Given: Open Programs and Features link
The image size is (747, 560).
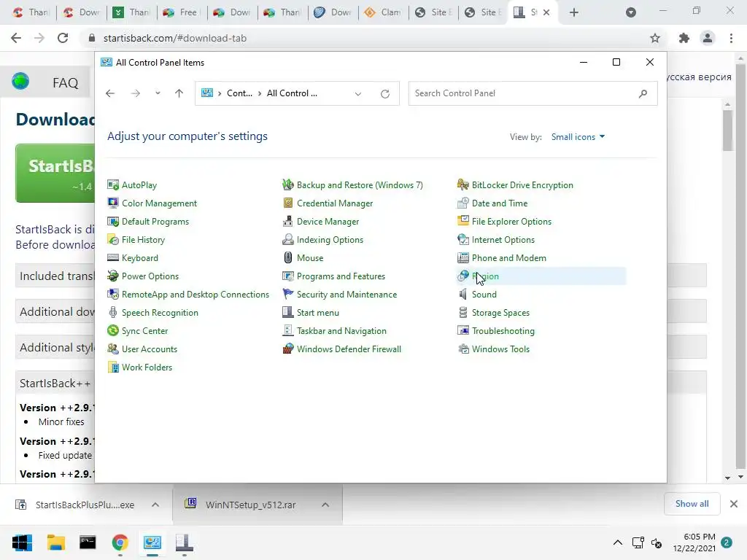Looking at the screenshot, I should point(341,276).
